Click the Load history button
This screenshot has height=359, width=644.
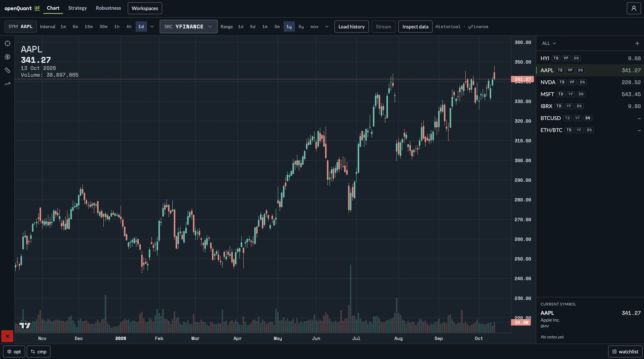pos(351,27)
